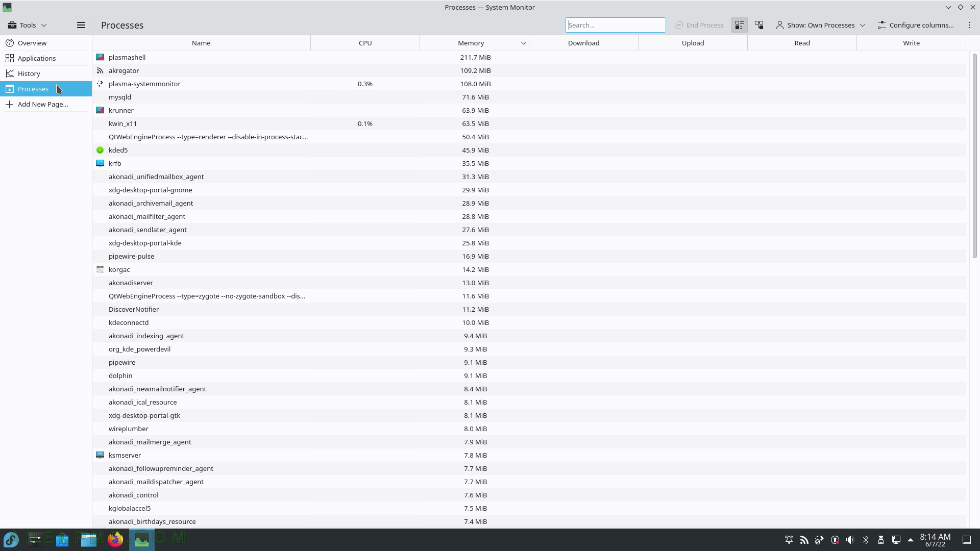Open the network connections tray icon

896,540
